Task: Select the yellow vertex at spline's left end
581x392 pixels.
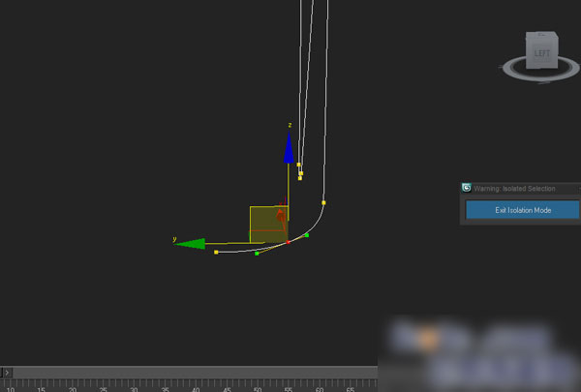Action: tap(216, 253)
